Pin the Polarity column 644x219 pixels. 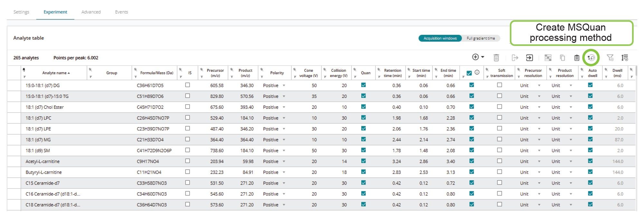pyautogui.click(x=262, y=70)
